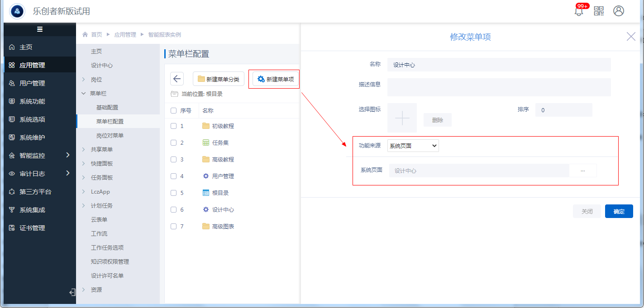Open the user profile avatar icon
644x308 pixels.
(x=619, y=11)
